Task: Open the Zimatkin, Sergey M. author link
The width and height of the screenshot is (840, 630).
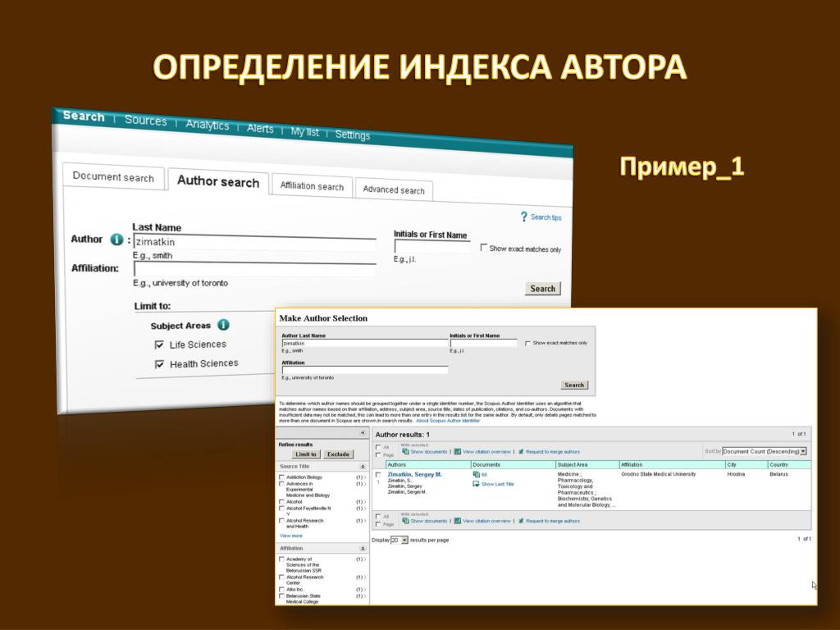Action: (414, 475)
